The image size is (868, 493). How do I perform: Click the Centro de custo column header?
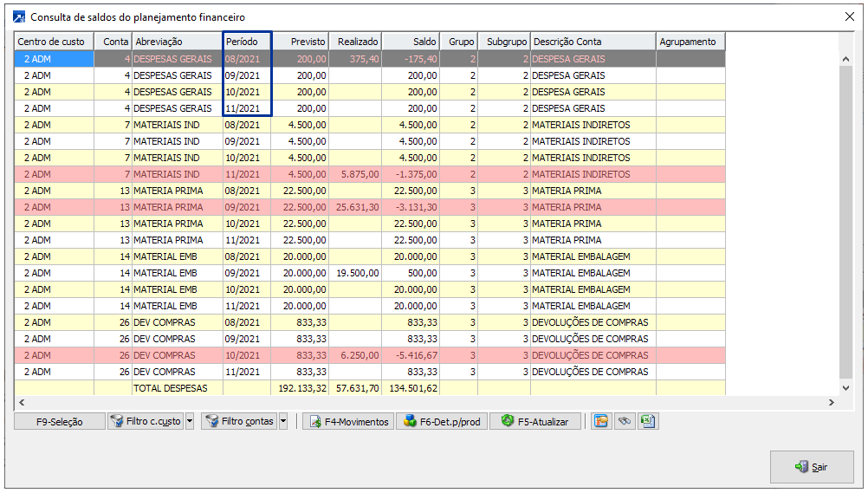pos(54,42)
